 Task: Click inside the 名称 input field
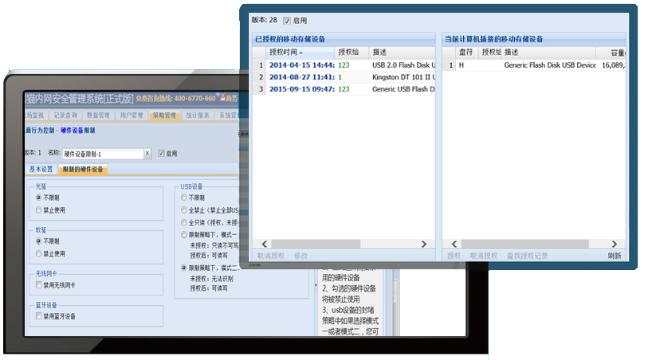click(x=103, y=154)
